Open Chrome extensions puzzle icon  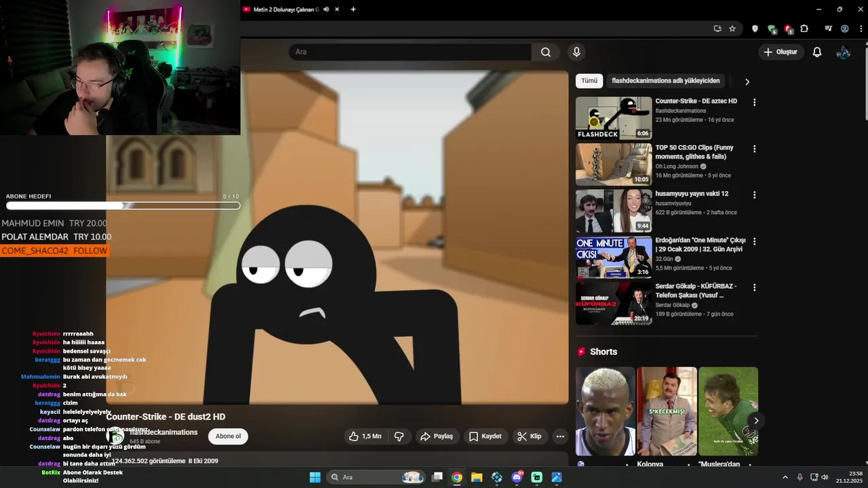point(804,28)
